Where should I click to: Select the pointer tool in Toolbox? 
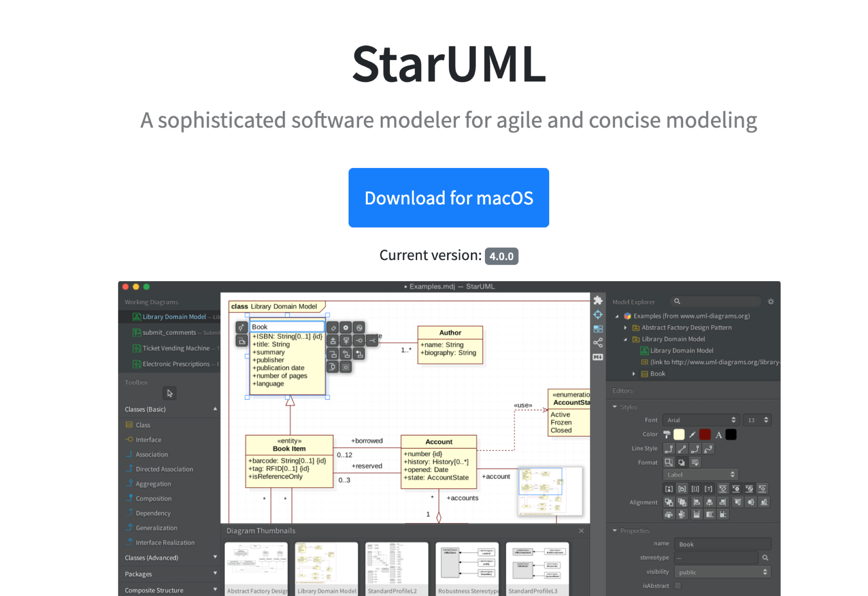tap(170, 393)
